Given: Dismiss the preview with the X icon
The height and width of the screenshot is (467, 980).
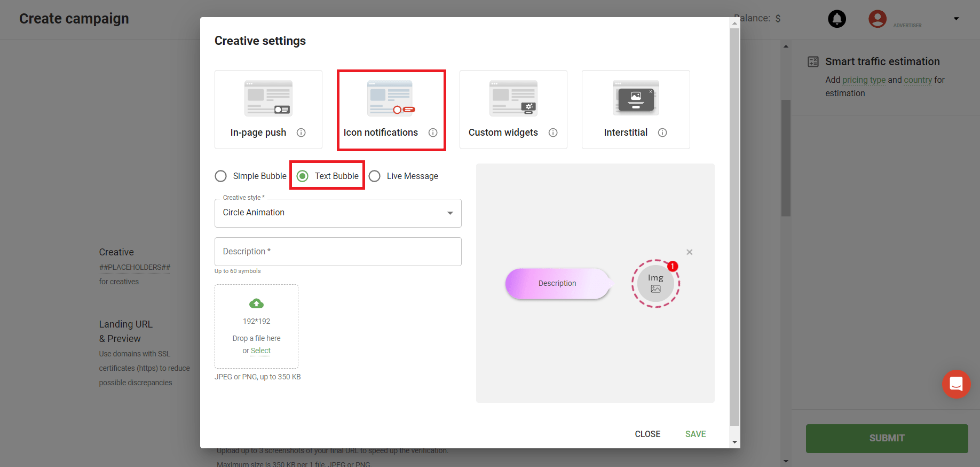Looking at the screenshot, I should click(689, 252).
